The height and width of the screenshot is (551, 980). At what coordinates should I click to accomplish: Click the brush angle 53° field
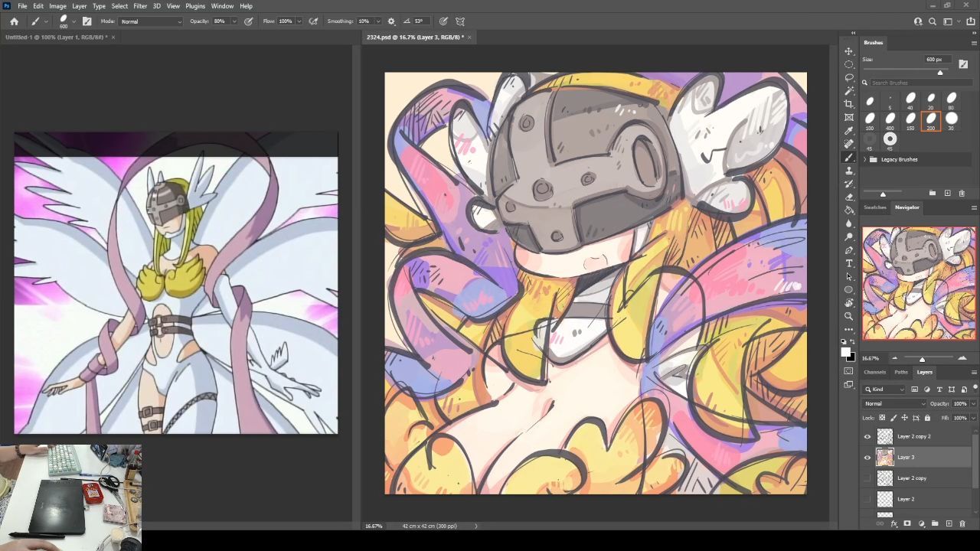pyautogui.click(x=421, y=21)
